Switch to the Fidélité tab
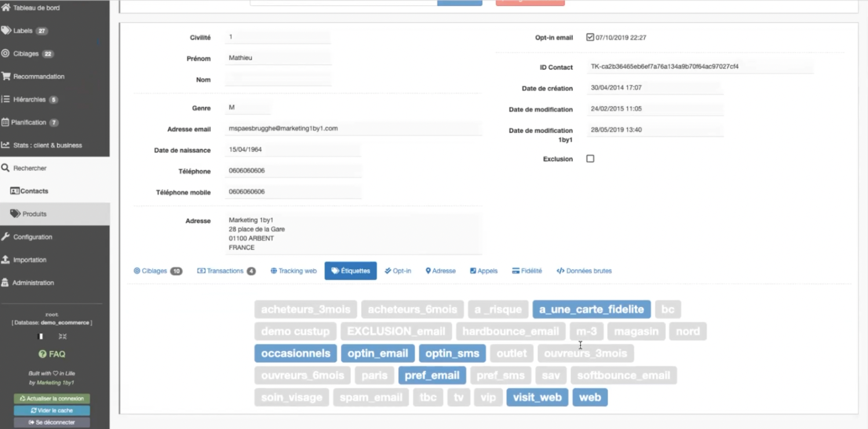The image size is (868, 429). (x=527, y=271)
